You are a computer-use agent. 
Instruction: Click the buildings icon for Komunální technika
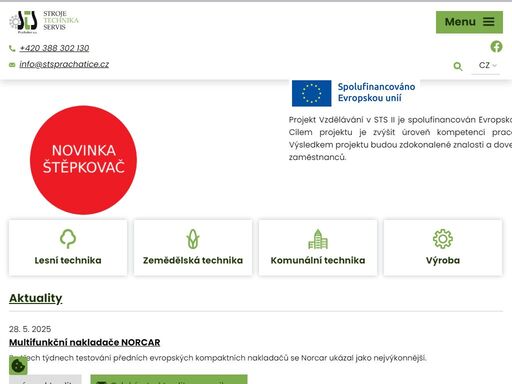pos(318,239)
